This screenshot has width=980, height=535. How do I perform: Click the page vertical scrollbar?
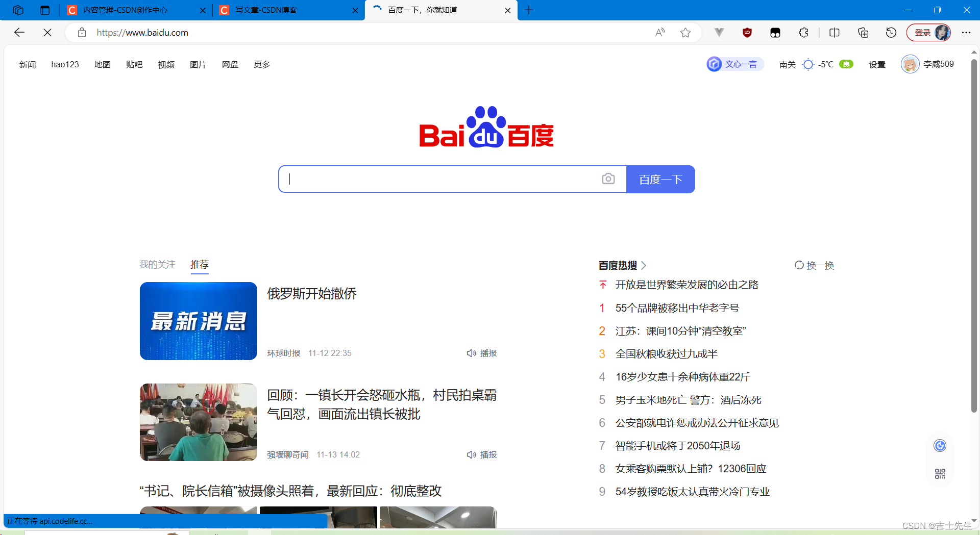coord(974,235)
